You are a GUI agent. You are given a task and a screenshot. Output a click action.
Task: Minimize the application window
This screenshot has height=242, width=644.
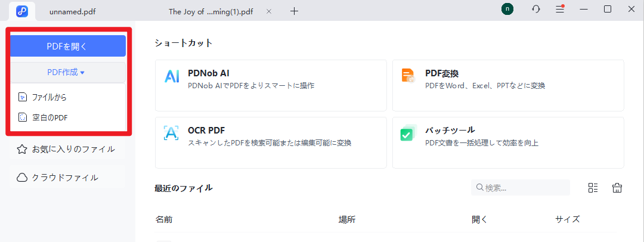coord(583,9)
